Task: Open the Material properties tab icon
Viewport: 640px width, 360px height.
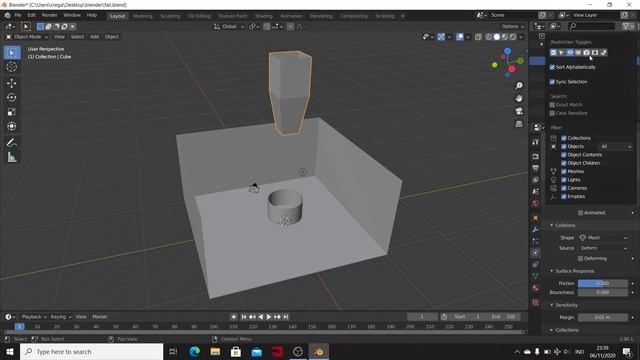Action: click(536, 288)
